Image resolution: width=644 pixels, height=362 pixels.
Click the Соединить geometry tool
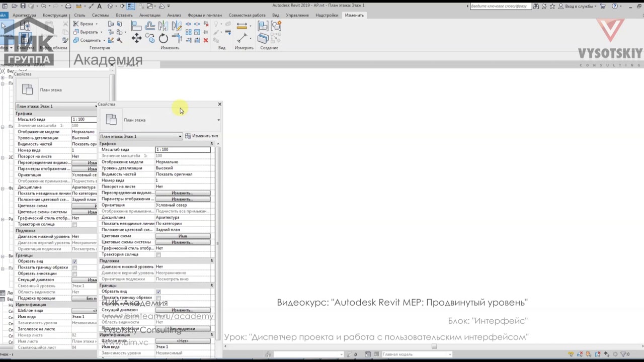pyautogui.click(x=87, y=40)
